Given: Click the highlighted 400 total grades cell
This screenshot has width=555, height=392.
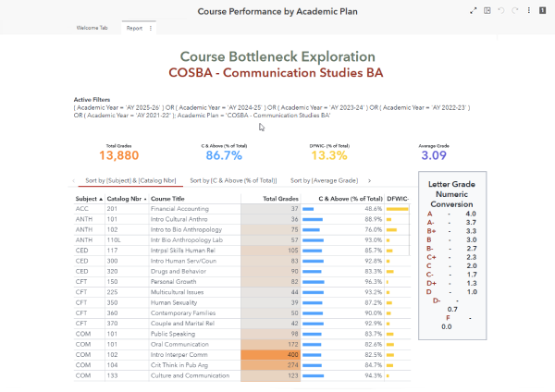Looking at the screenshot, I should click(x=270, y=355).
